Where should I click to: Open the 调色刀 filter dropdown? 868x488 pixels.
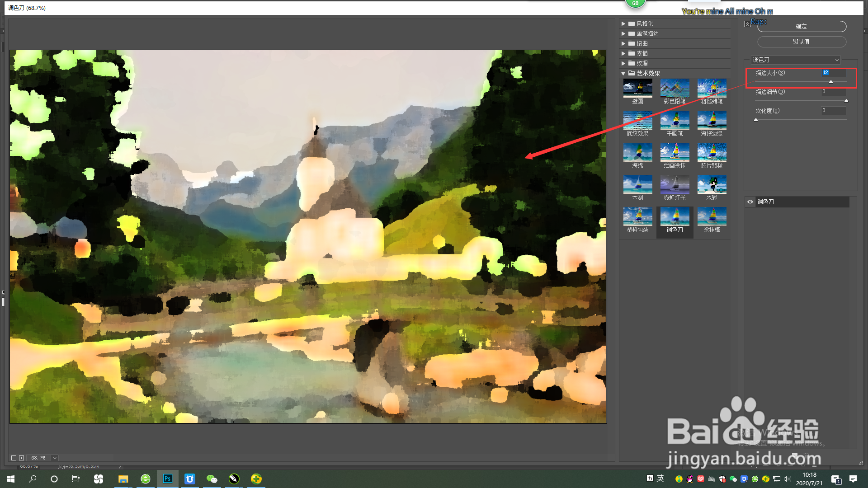[x=795, y=60]
